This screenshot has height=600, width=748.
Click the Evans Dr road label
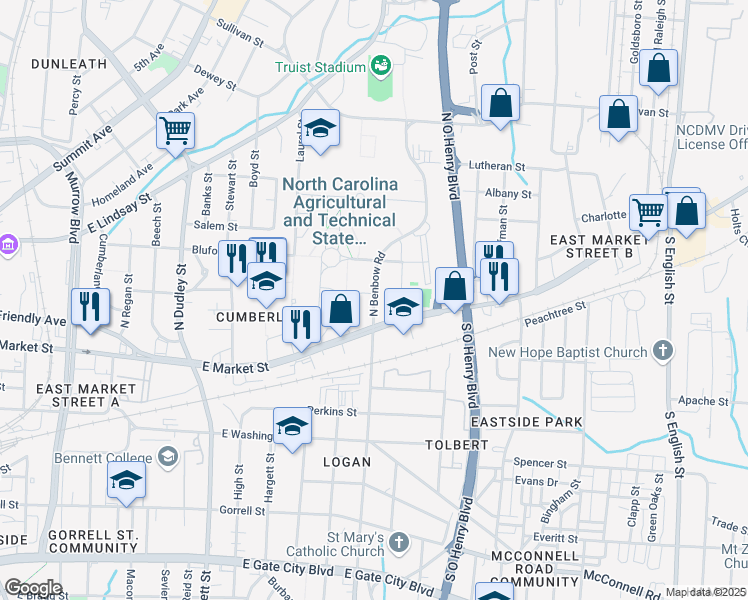536,482
